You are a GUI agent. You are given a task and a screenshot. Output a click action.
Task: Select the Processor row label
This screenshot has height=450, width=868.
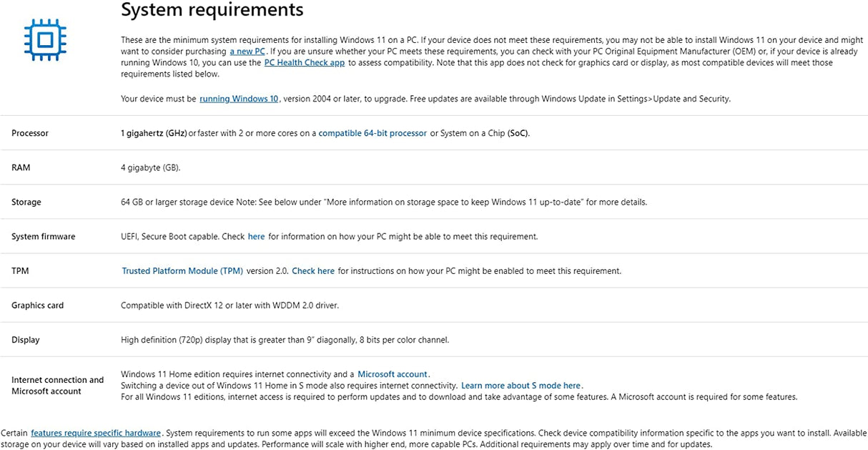(x=30, y=133)
